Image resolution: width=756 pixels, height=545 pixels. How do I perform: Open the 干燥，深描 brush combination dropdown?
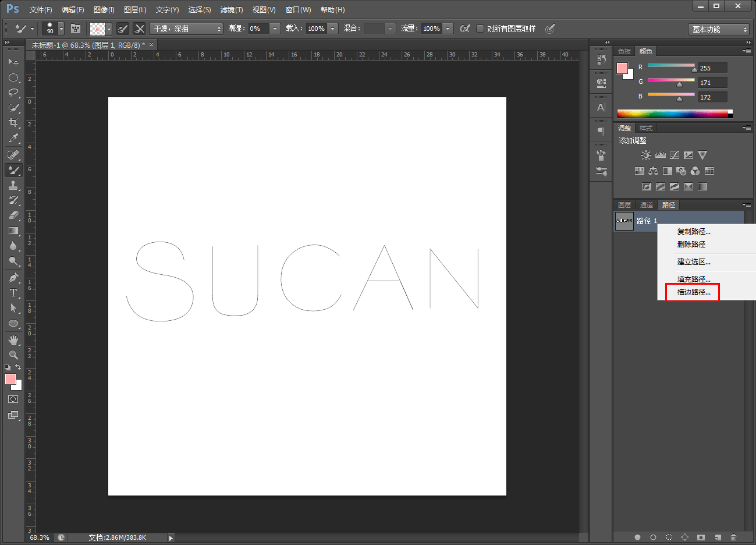point(186,29)
